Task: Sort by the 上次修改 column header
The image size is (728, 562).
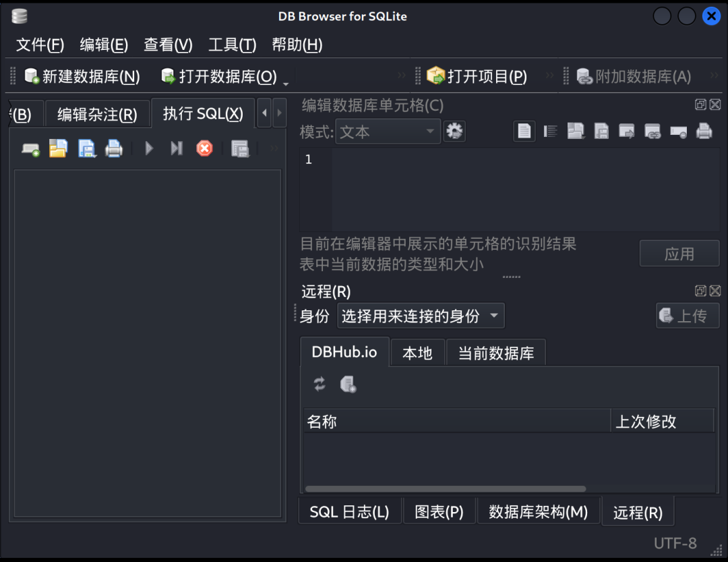Action: (x=663, y=421)
